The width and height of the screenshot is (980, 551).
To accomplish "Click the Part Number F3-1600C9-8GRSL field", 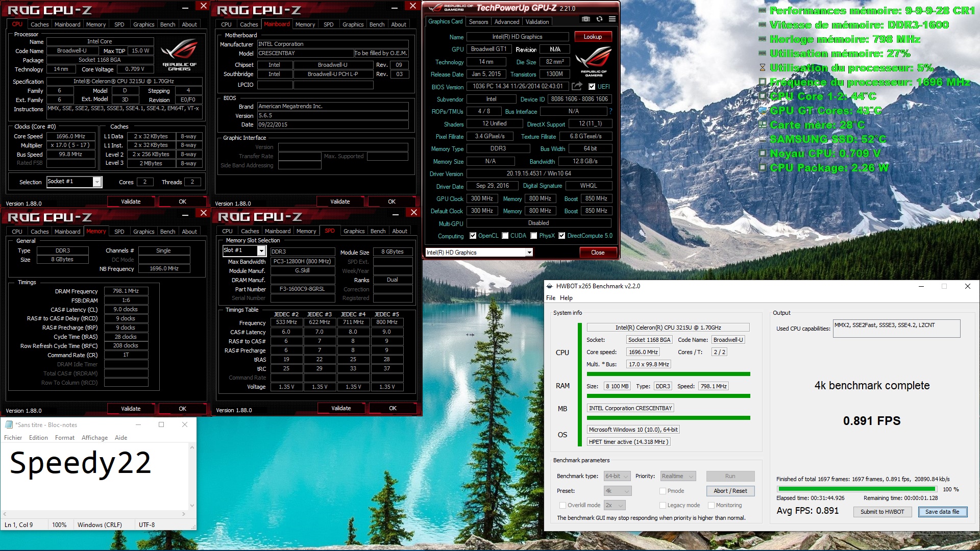I will click(x=302, y=289).
